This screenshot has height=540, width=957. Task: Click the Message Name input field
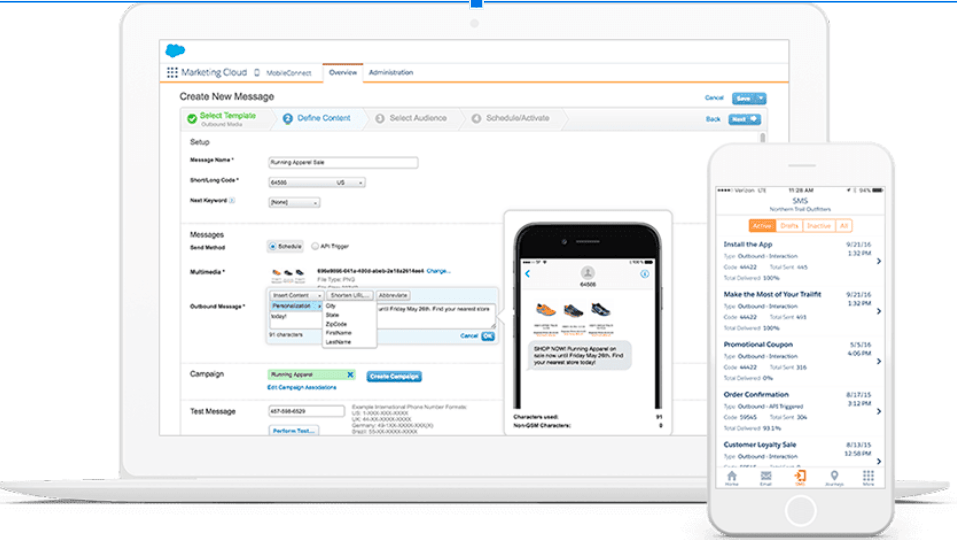tap(343, 162)
